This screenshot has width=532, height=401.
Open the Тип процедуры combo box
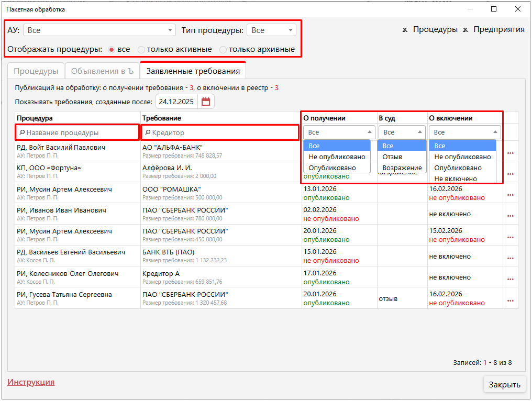pos(271,30)
